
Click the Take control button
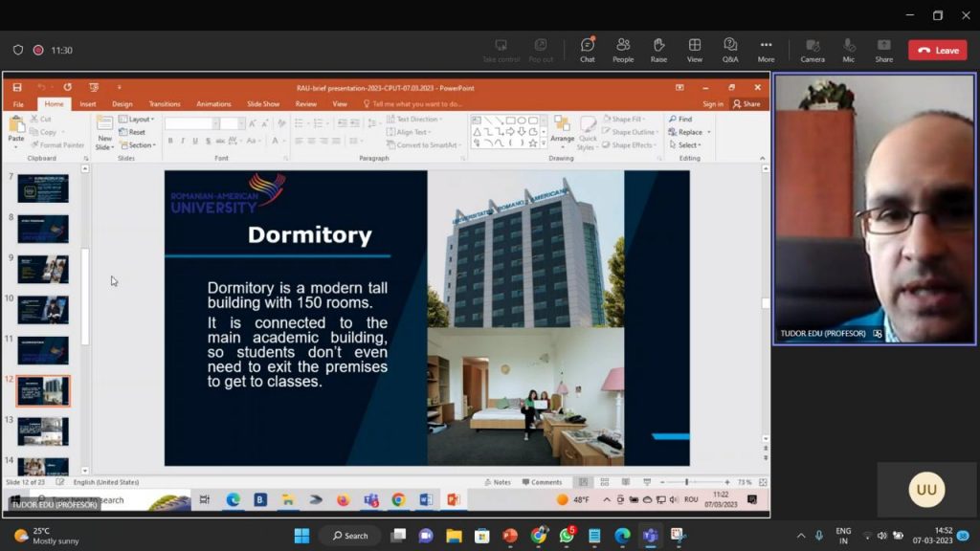501,50
